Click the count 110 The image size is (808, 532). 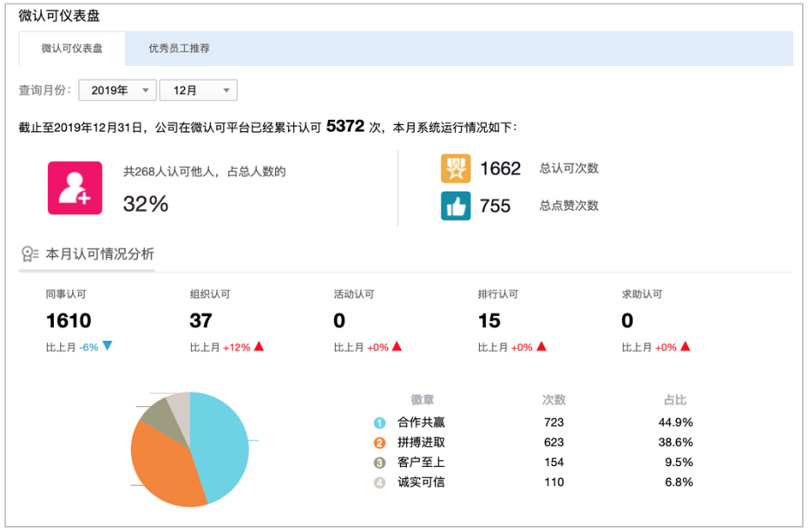tap(554, 483)
